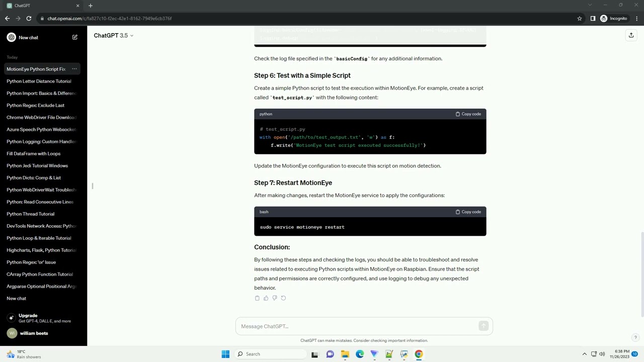Reload the page in Chrome
The image size is (644, 362).
coord(29,19)
